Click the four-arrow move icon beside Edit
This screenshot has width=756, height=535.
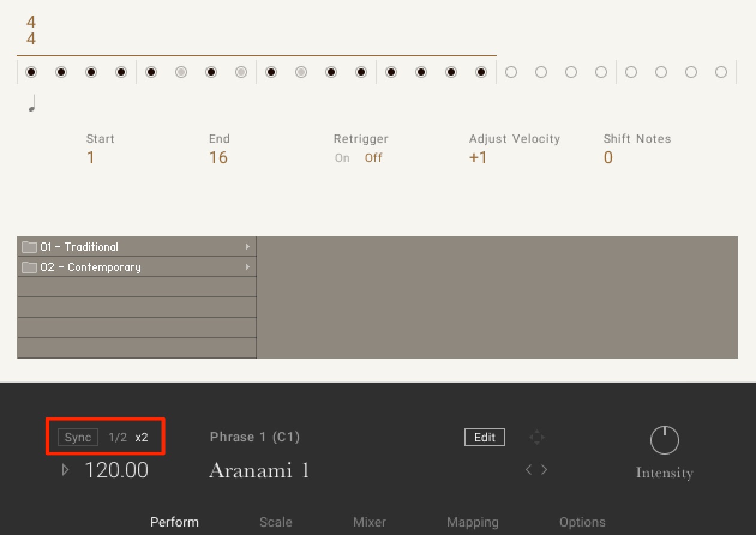(536, 437)
